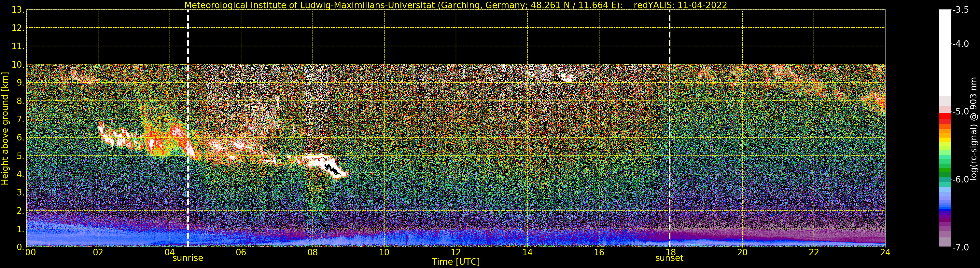Viewport: 980px width, 268px height.
Task: Click the 08 time tick label
Action: 313,252
